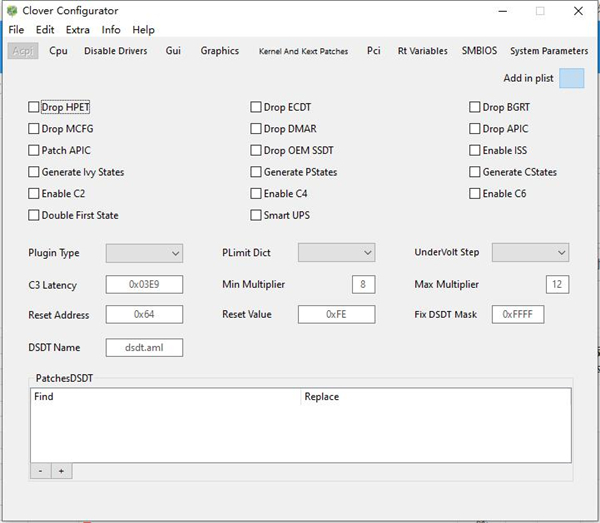This screenshot has height=523, width=600.
Task: Switch to the Kernel And Kext Patches tab
Action: coord(303,51)
